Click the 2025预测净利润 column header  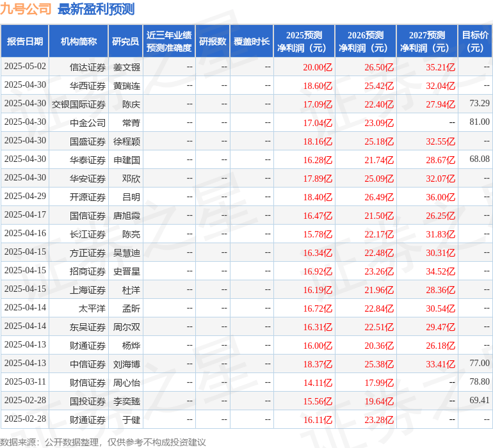pyautogui.click(x=304, y=42)
